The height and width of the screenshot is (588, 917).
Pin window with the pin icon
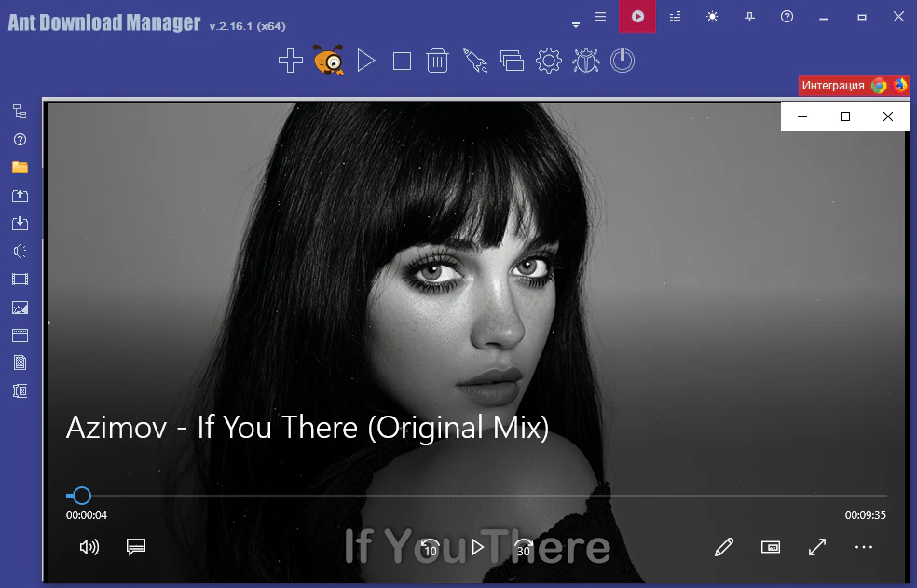coord(749,17)
